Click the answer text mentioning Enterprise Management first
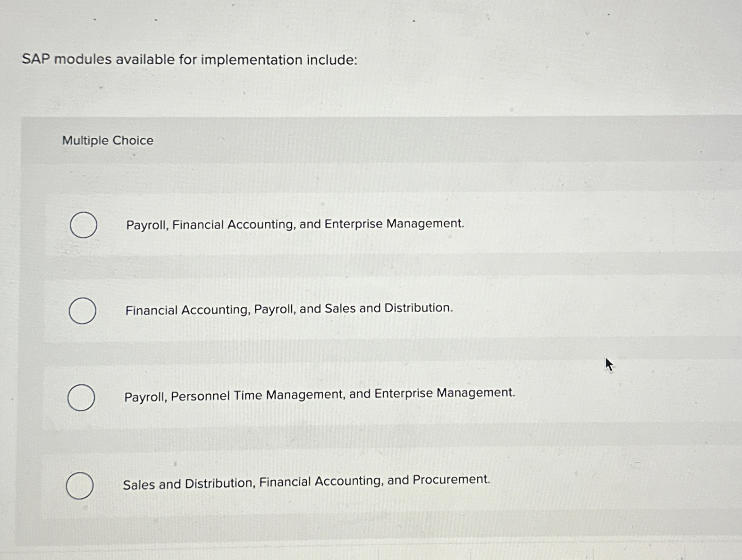Screen dimensions: 742x560 [x=295, y=224]
